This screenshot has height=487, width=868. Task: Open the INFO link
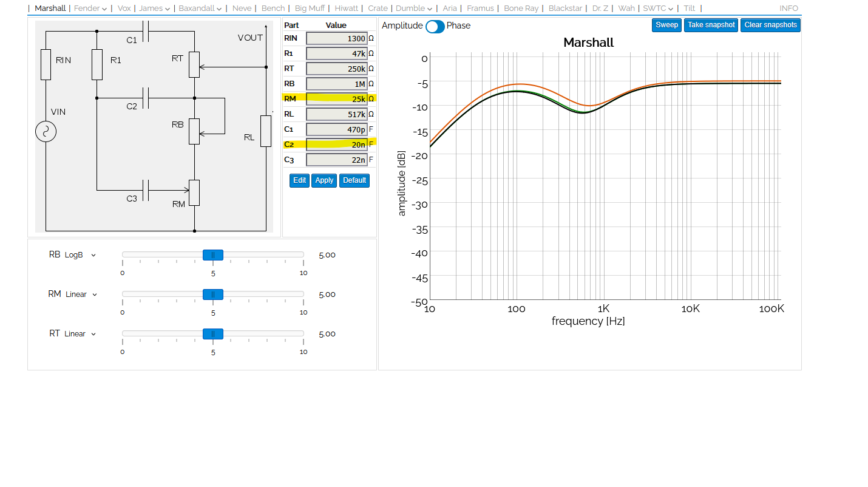[x=788, y=9]
